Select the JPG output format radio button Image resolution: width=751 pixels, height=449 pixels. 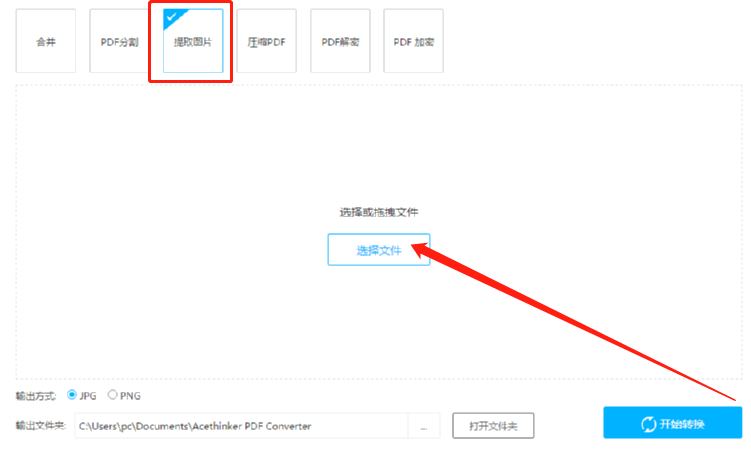(x=72, y=395)
